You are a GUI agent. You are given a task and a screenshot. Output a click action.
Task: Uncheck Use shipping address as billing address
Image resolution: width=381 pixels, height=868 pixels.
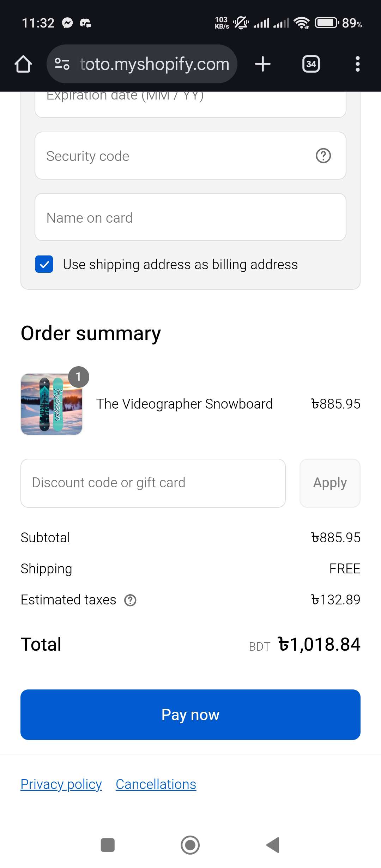click(44, 264)
